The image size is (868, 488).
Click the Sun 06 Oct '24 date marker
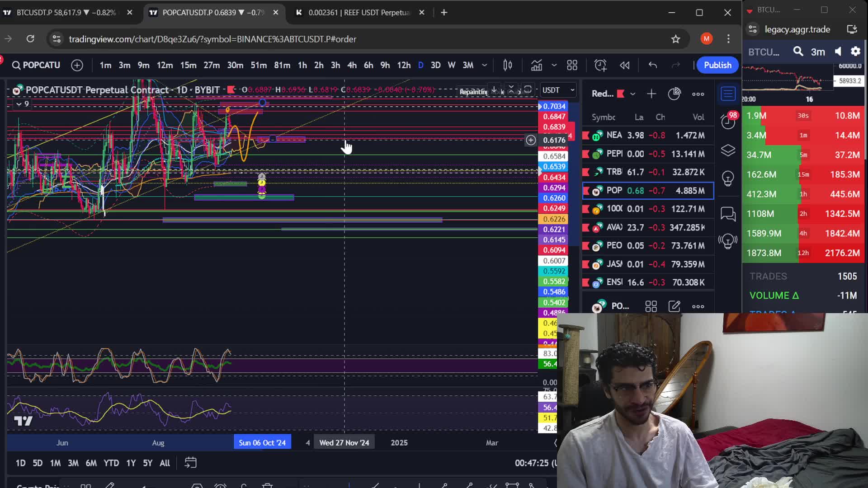(x=262, y=443)
